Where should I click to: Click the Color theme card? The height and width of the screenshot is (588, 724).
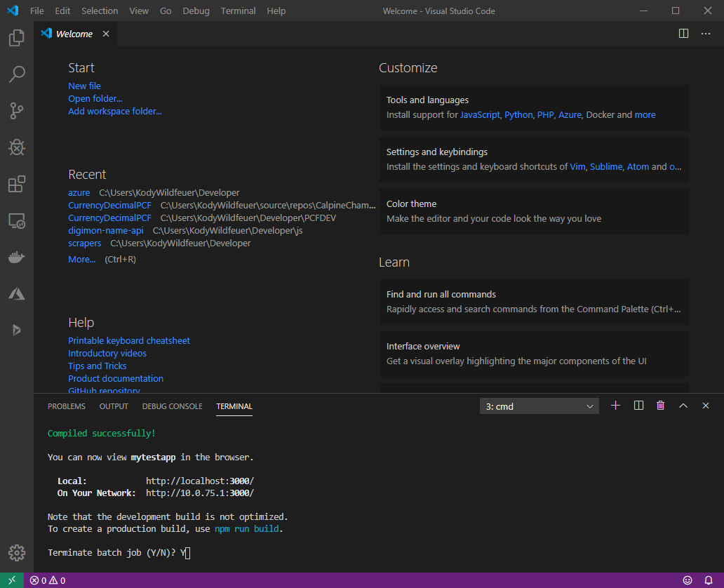pos(534,211)
